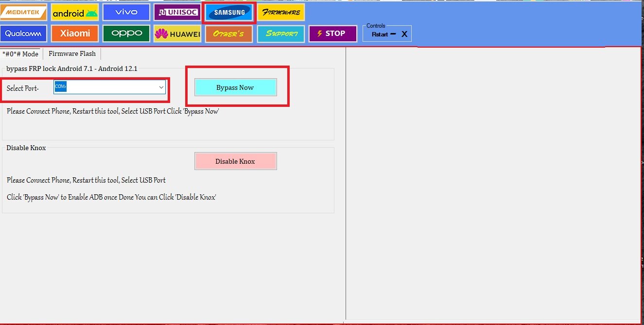Minimize the tool with the dash control
This screenshot has height=325, width=644.
393,34
